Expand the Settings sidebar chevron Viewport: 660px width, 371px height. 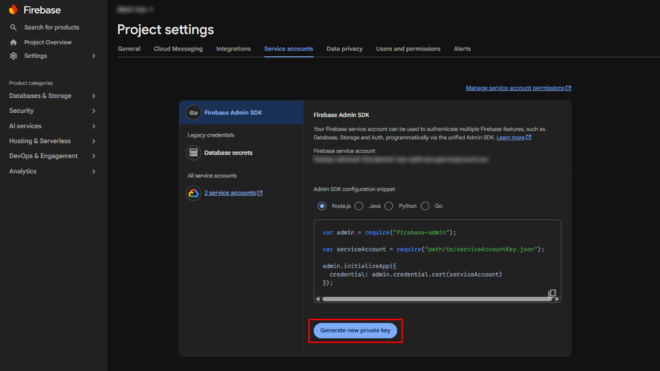coord(93,56)
